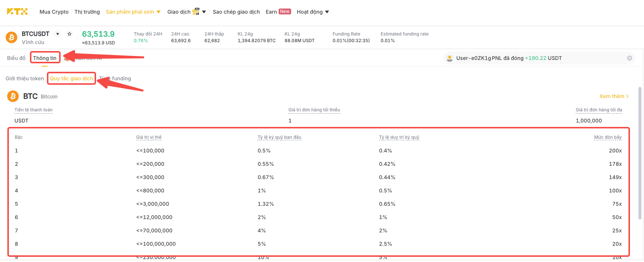644x262 pixels.
Task: Open Giới thiệu token sub-tab
Action: pos(25,78)
